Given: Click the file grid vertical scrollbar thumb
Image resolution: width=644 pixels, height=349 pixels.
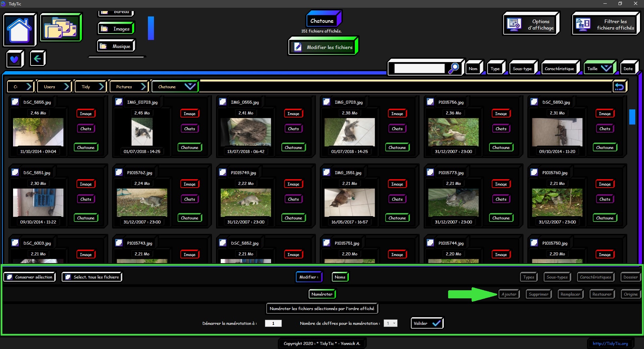Looking at the screenshot, I should point(632,117).
